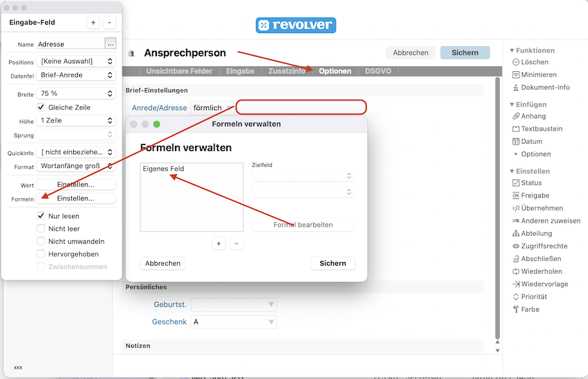Click Sichern in Formeln verwalten dialog
Viewport: 588px width, 379px height.
click(x=333, y=263)
